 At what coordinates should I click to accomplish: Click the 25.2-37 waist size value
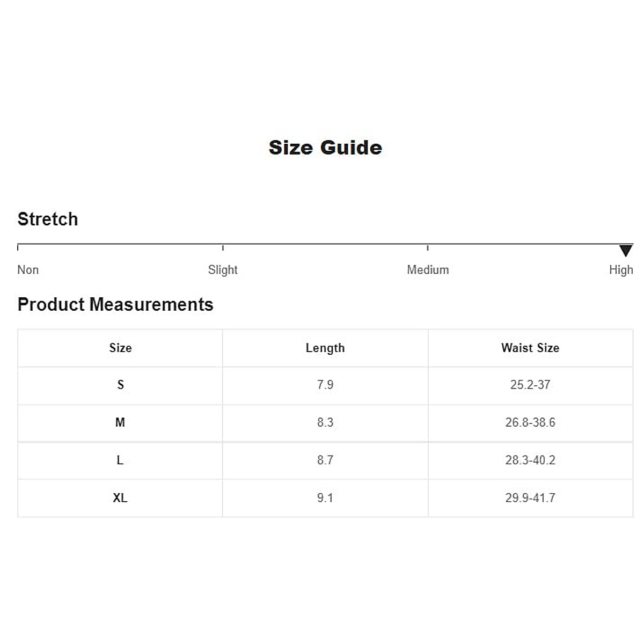tap(530, 385)
